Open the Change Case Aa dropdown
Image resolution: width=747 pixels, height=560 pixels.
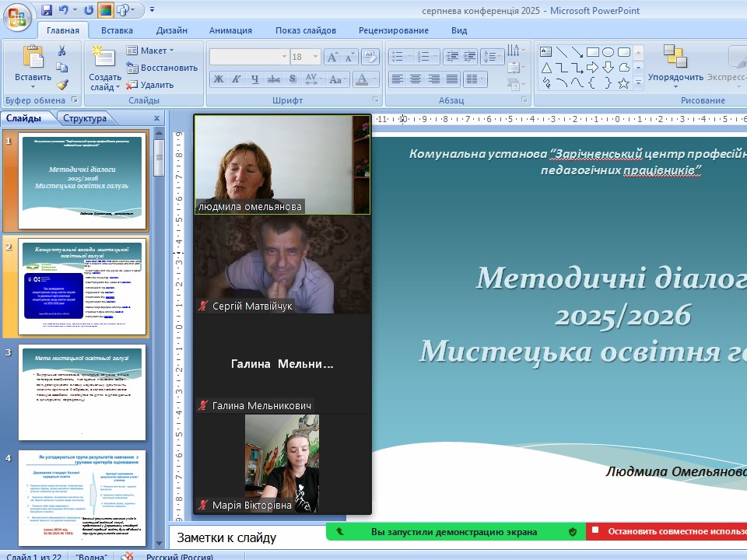coord(338,79)
